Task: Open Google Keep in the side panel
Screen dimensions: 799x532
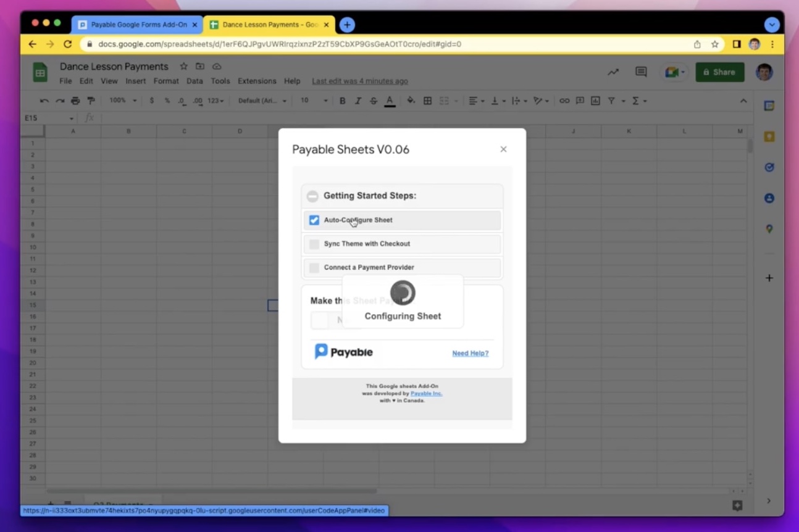Action: (x=769, y=136)
